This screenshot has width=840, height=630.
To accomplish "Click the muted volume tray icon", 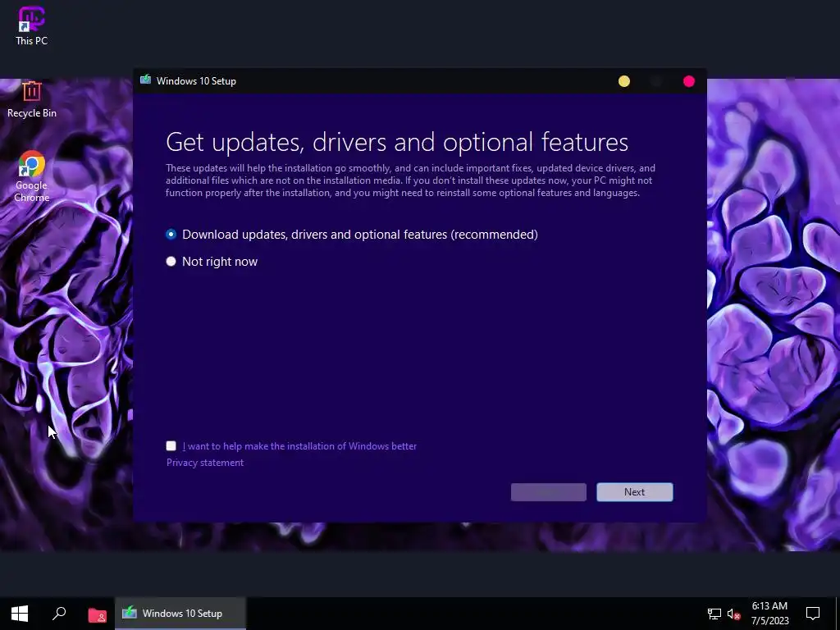I will point(733,614).
